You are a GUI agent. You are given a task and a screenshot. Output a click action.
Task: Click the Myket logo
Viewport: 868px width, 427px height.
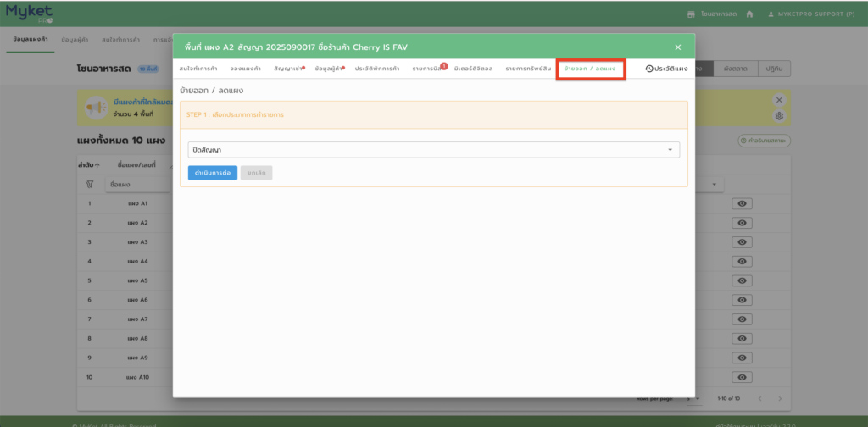pyautogui.click(x=30, y=13)
